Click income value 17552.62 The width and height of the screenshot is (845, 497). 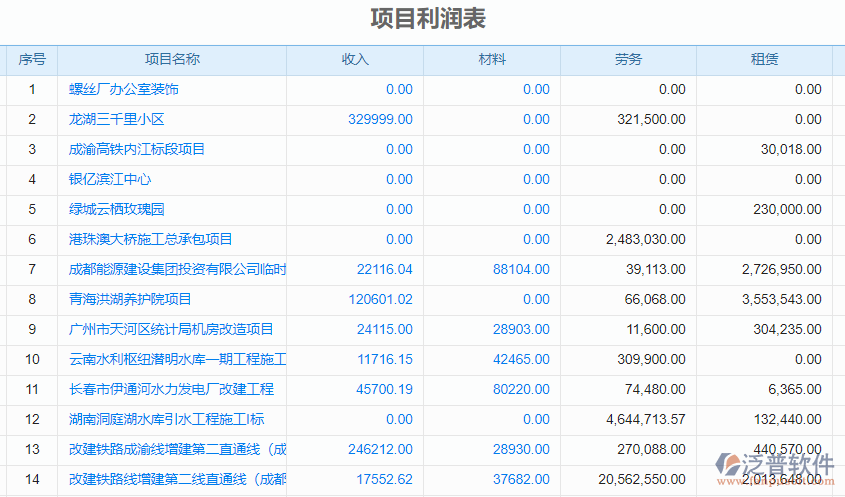pyautogui.click(x=385, y=479)
